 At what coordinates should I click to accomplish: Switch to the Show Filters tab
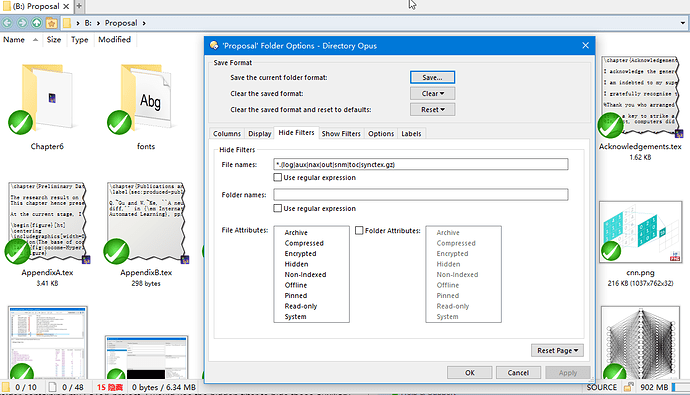341,134
